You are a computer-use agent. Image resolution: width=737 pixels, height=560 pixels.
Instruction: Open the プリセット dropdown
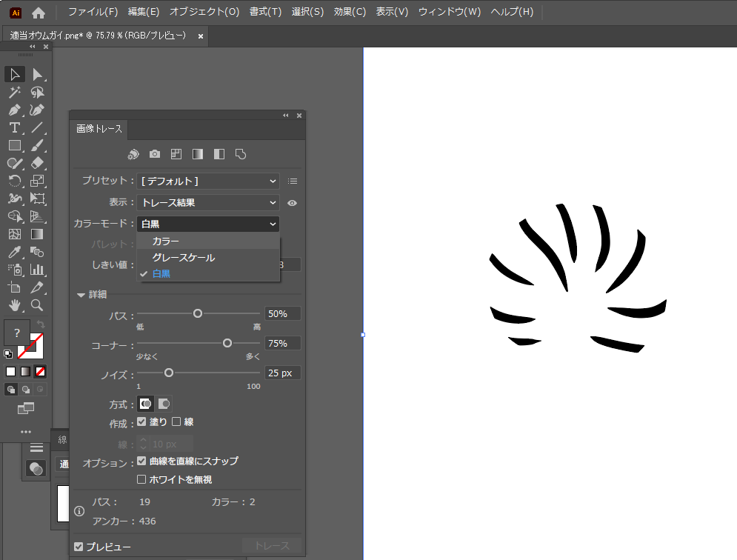click(207, 181)
